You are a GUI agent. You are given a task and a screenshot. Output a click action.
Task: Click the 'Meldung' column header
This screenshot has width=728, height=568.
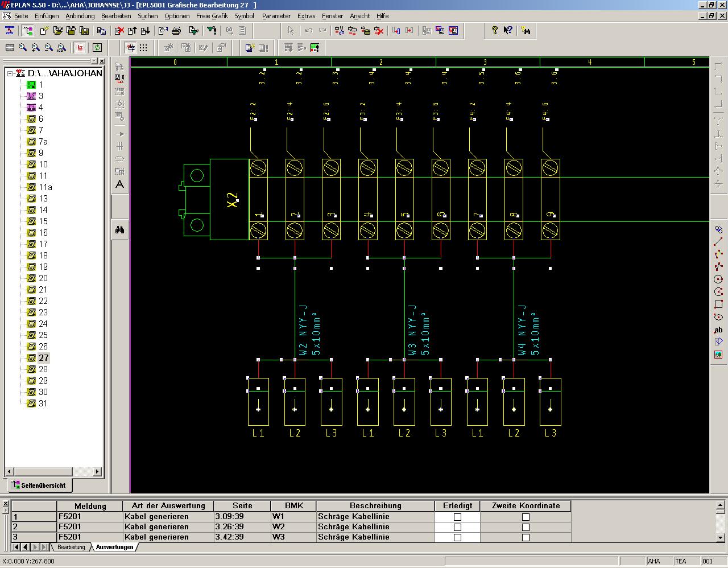click(90, 506)
